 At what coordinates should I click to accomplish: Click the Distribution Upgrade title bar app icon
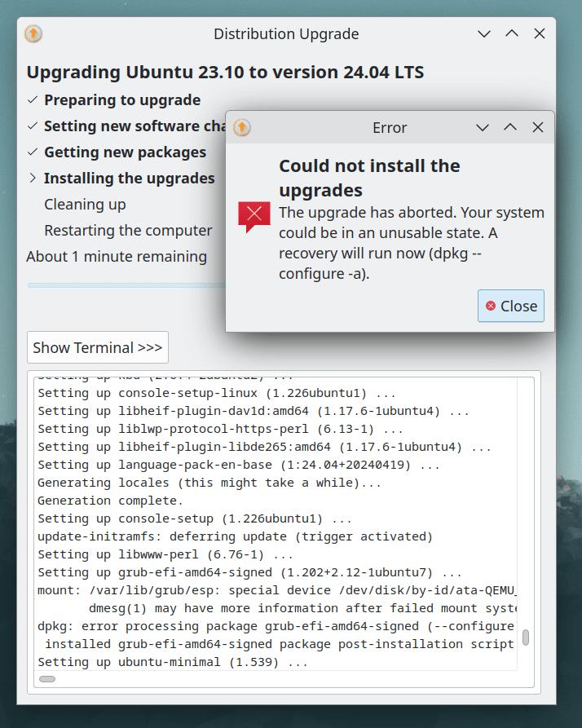pos(33,34)
